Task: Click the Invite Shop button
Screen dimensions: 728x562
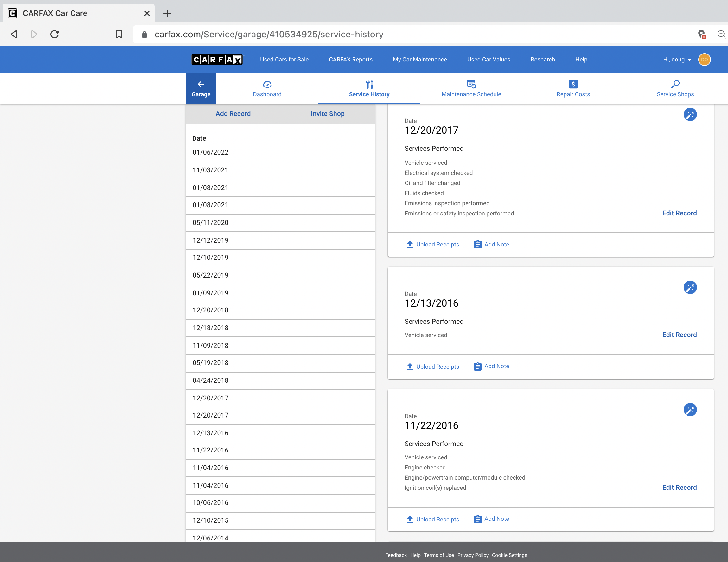Action: [x=327, y=114]
